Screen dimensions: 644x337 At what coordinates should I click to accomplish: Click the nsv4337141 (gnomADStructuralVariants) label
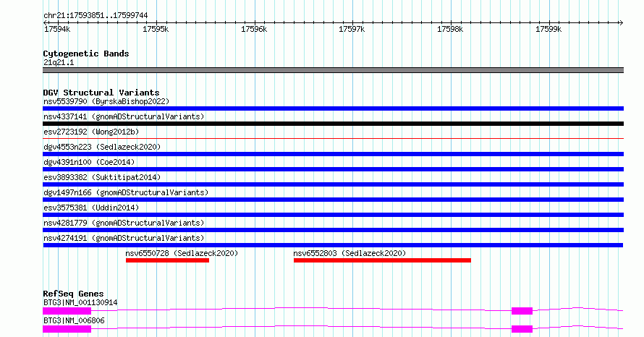[x=124, y=116]
